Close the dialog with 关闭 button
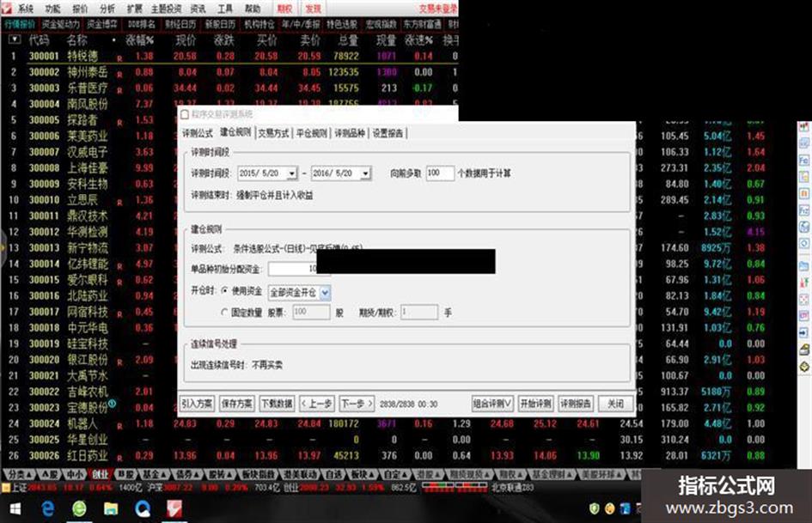This screenshot has width=812, height=523. coord(615,404)
